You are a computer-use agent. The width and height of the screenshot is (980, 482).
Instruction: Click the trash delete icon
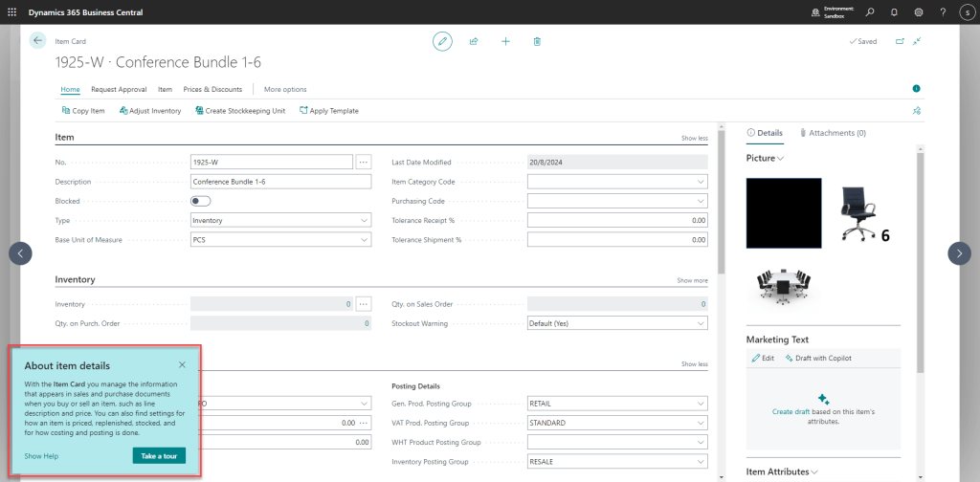pyautogui.click(x=537, y=41)
